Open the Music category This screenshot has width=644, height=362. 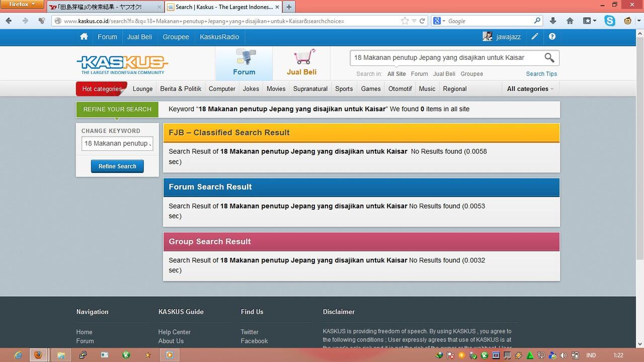coord(427,89)
